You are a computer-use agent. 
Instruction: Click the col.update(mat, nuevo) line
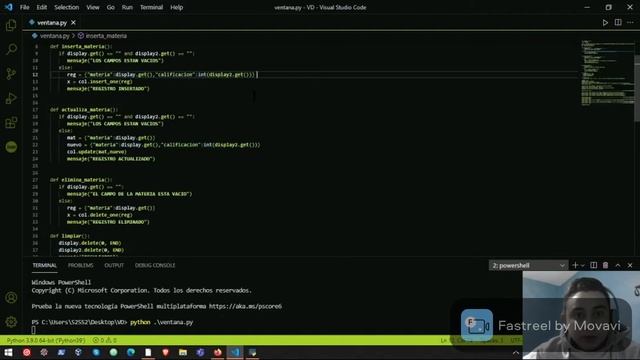click(97, 152)
